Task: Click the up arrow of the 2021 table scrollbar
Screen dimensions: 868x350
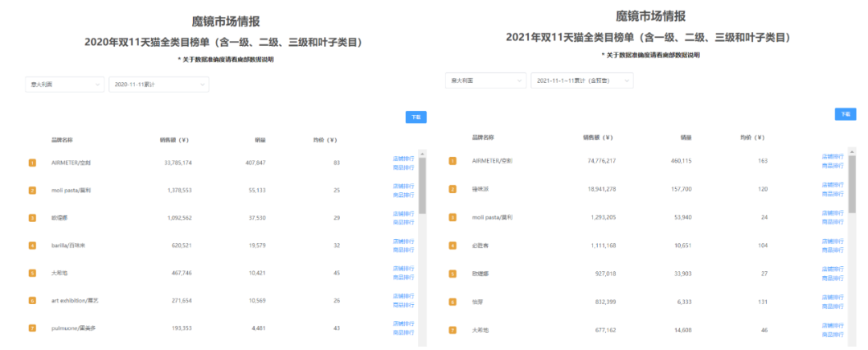Action: 852,152
